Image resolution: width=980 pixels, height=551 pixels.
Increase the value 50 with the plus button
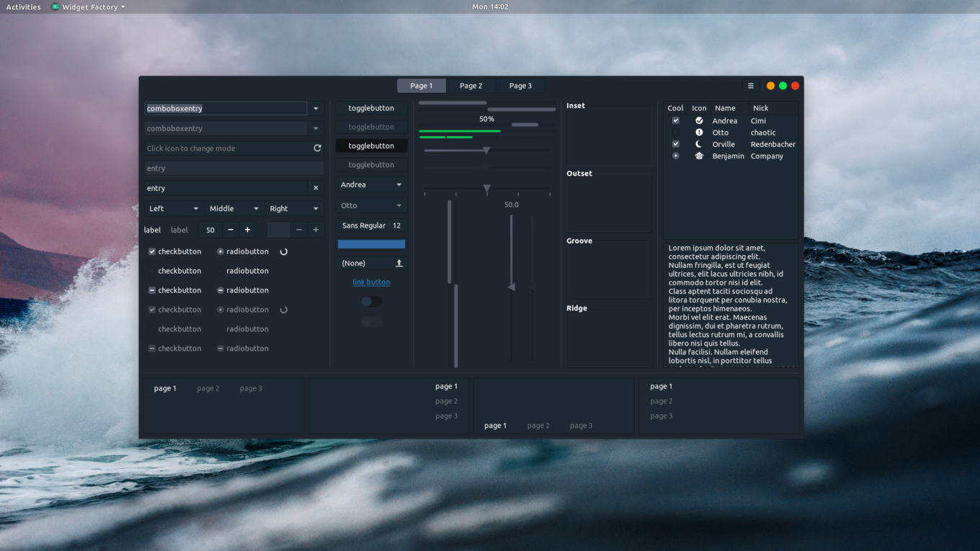coord(247,230)
